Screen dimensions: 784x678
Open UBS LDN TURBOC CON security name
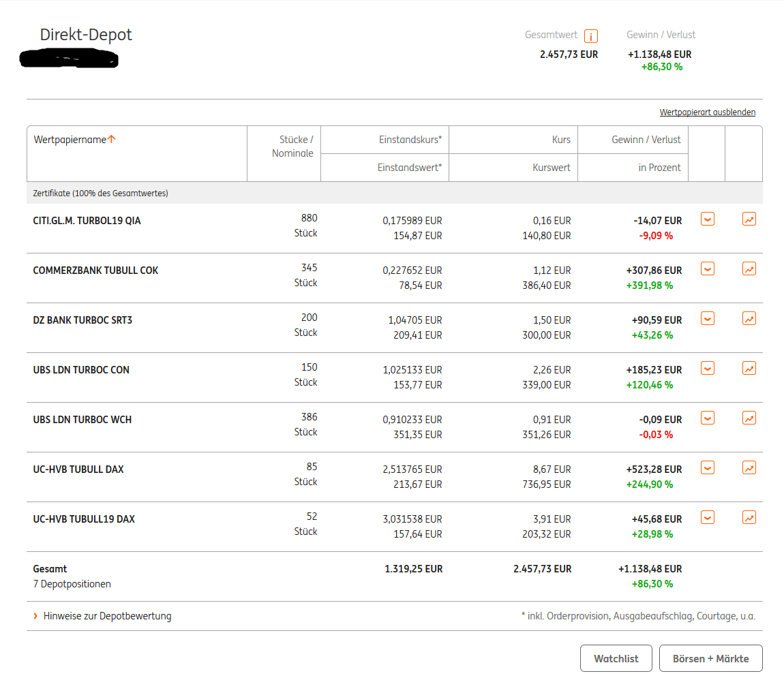coord(81,370)
